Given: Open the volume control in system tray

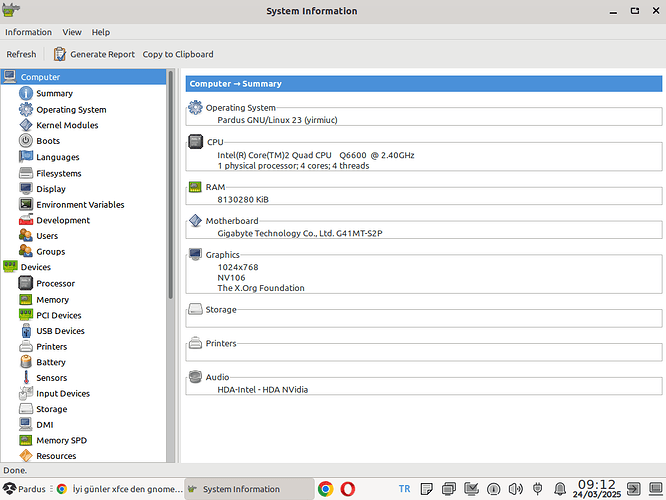Looking at the screenshot, I should (515, 489).
